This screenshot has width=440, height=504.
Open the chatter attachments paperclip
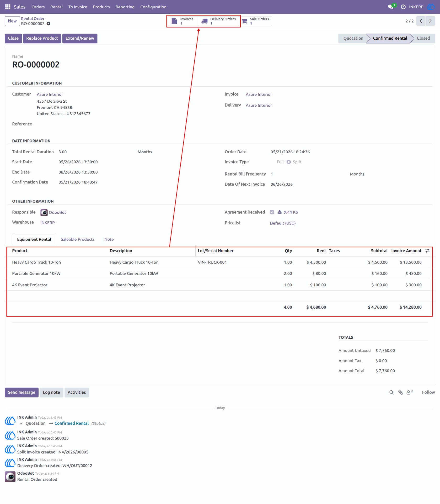pos(400,392)
